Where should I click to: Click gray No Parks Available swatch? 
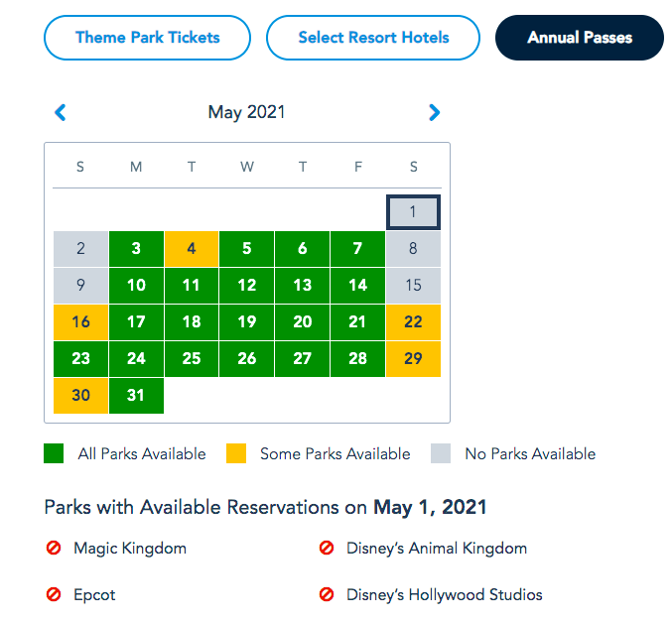441,454
